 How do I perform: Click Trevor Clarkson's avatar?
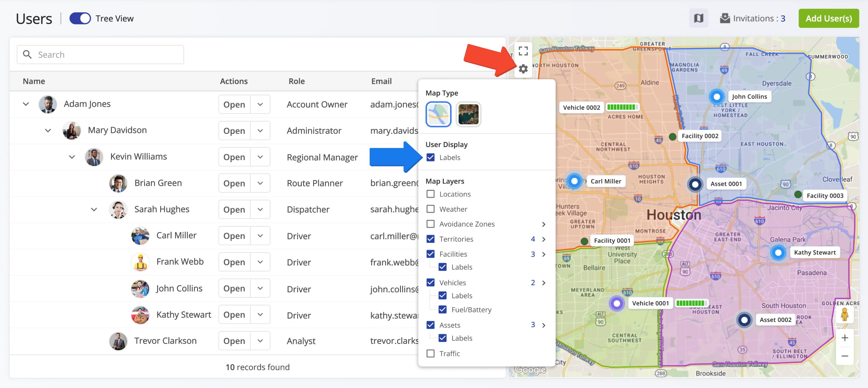click(118, 341)
